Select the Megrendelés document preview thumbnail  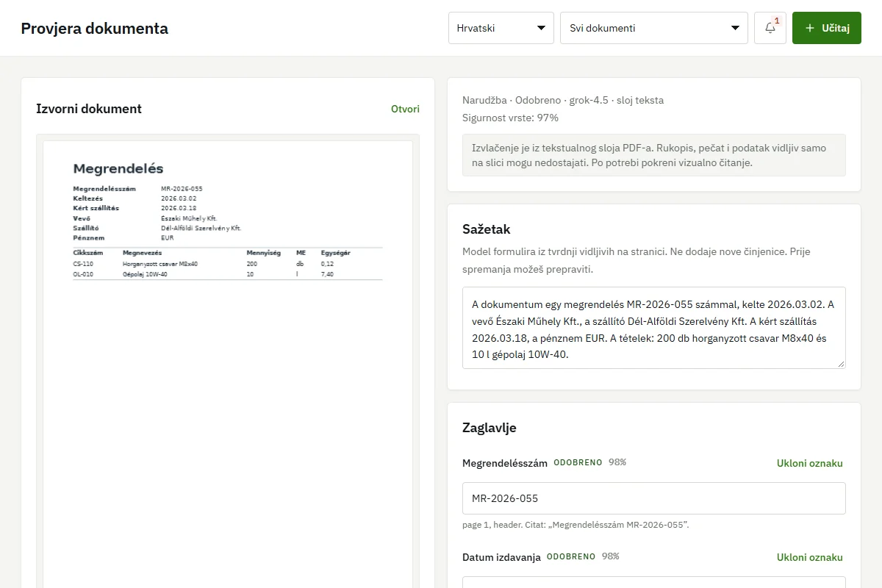228,364
